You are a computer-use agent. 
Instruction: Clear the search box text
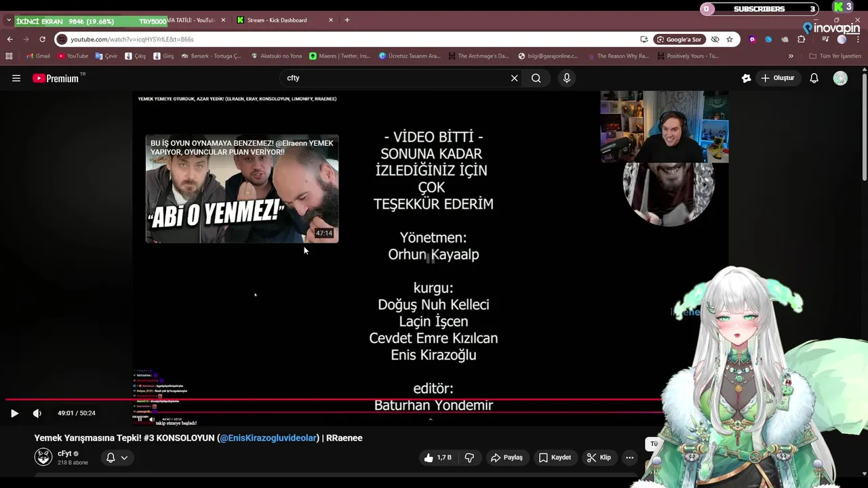click(x=514, y=78)
